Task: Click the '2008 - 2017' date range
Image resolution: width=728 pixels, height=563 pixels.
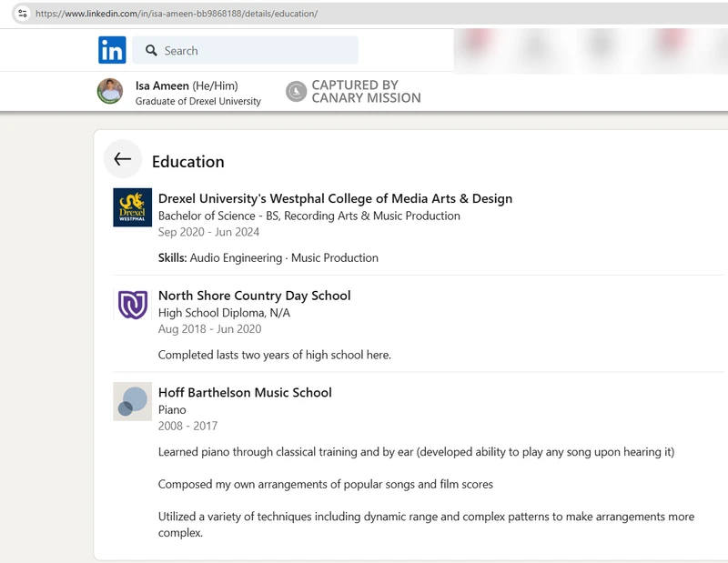Action: 187,426
